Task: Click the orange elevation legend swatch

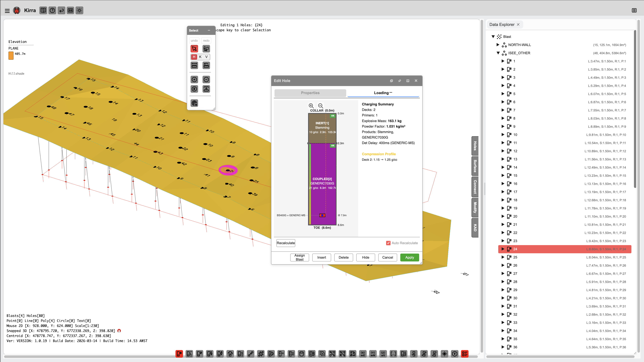Action: [11, 55]
